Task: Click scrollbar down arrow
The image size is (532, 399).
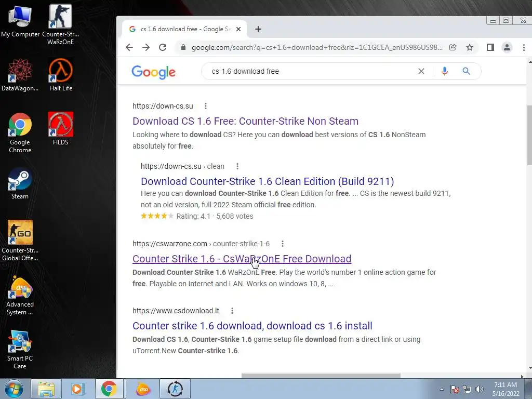Action: (x=529, y=368)
